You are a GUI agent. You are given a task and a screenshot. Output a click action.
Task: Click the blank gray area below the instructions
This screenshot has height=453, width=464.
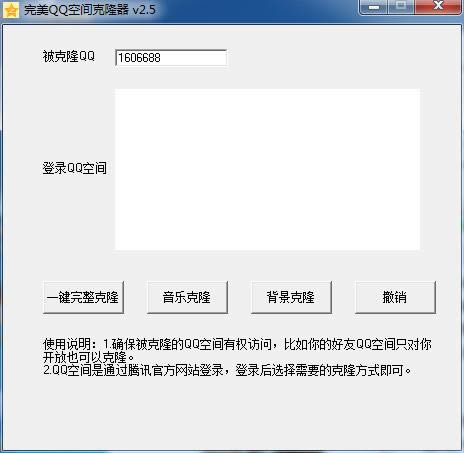pos(232,413)
